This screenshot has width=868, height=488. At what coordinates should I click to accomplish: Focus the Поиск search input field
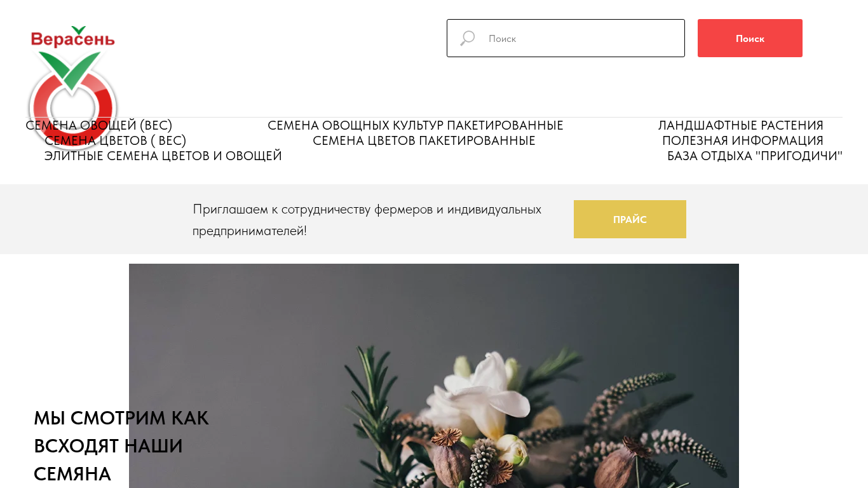[x=566, y=38]
